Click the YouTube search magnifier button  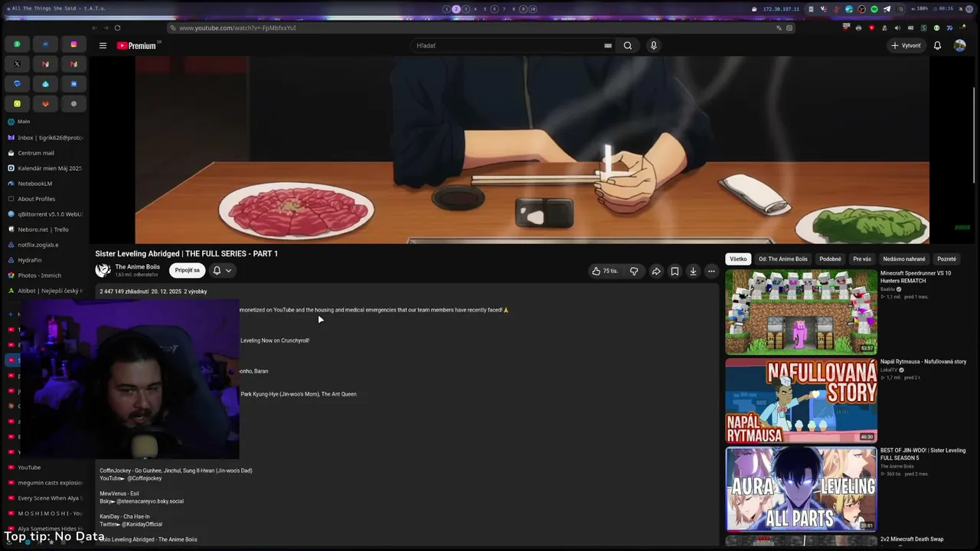(628, 46)
